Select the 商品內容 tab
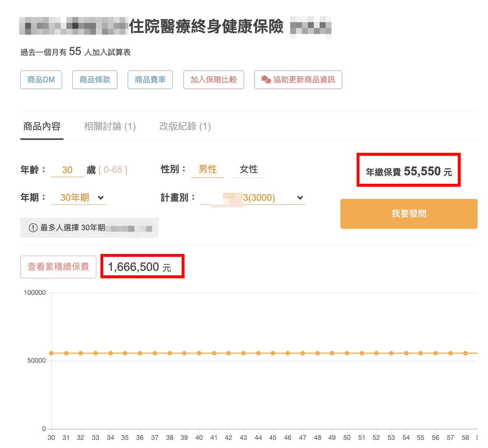The image size is (488, 448). [42, 126]
